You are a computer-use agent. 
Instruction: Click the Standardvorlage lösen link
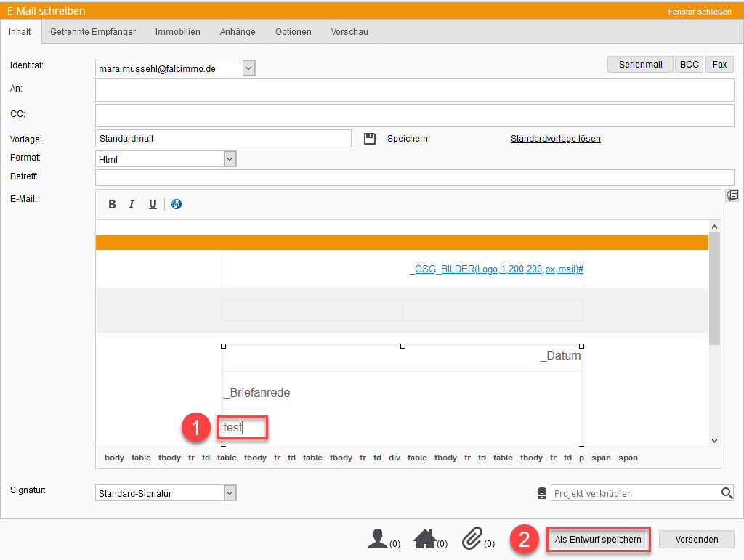pyautogui.click(x=555, y=139)
